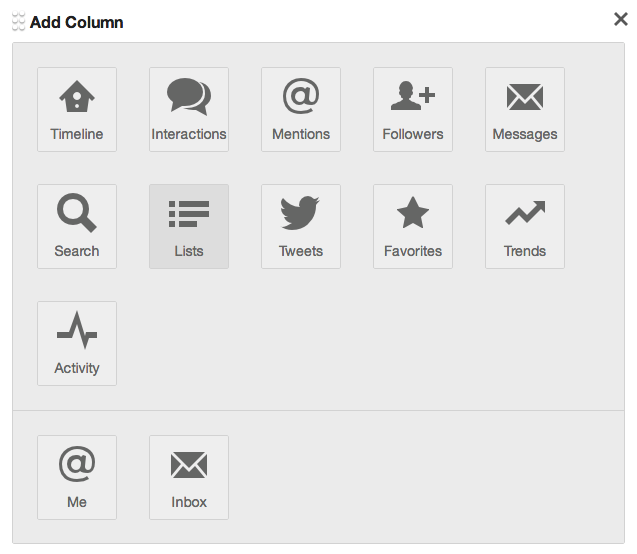This screenshot has width=637, height=554.
Task: Open the Search column option
Action: (77, 227)
